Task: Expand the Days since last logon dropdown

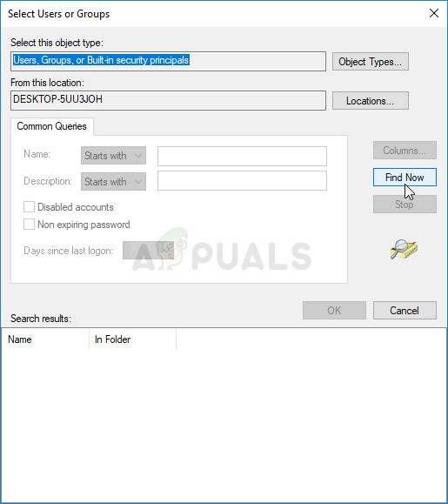Action: [x=149, y=251]
